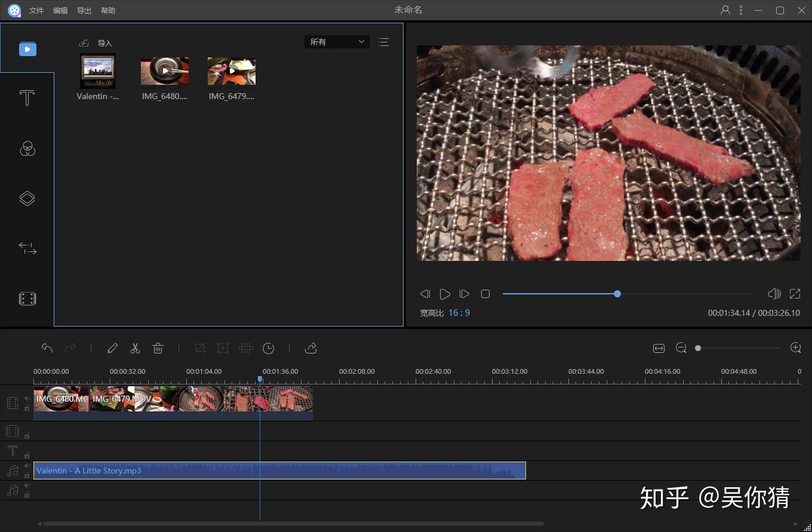Select Valentin - A Little Story.mp3 audio clip

tap(279, 471)
